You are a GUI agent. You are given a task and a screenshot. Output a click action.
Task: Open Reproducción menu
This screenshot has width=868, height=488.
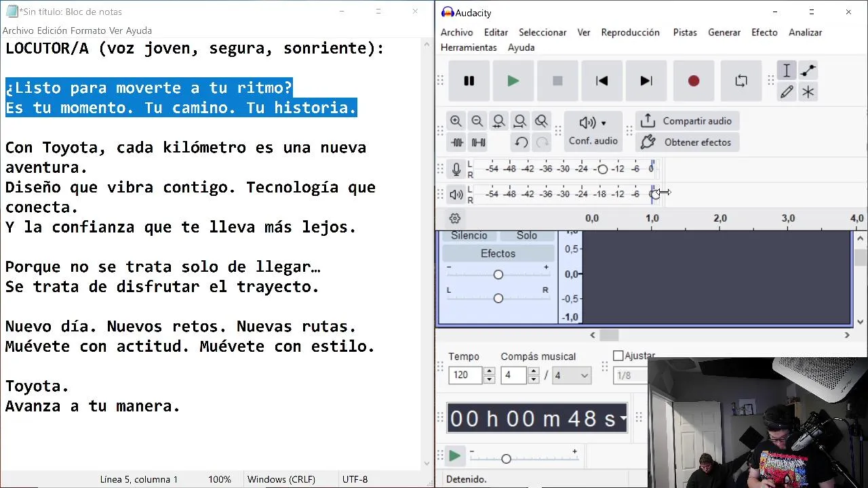(630, 33)
